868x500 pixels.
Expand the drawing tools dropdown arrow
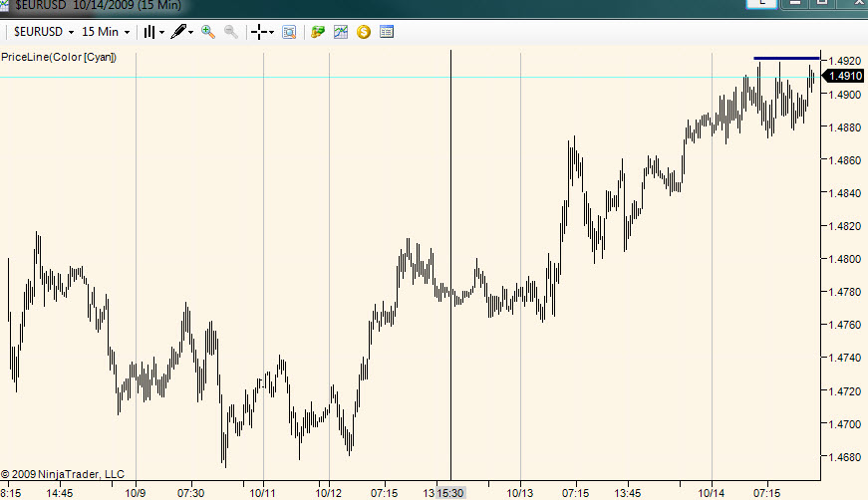(191, 33)
